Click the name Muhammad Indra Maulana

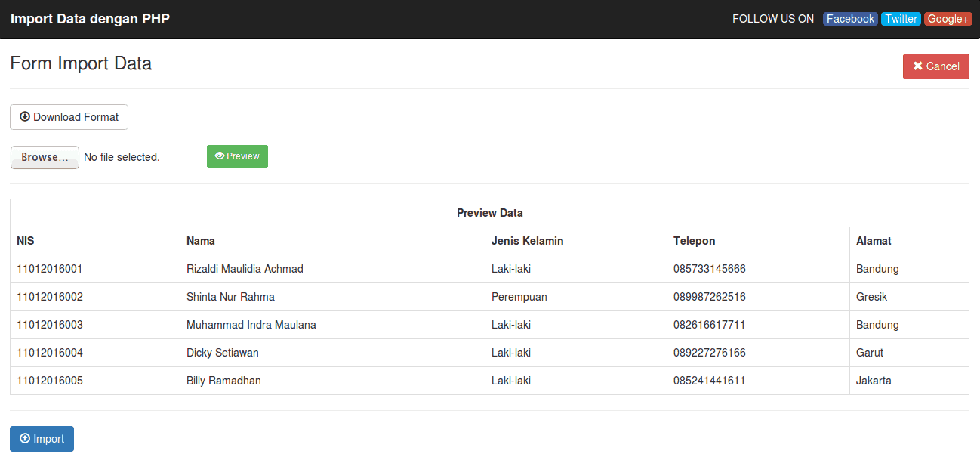(251, 325)
